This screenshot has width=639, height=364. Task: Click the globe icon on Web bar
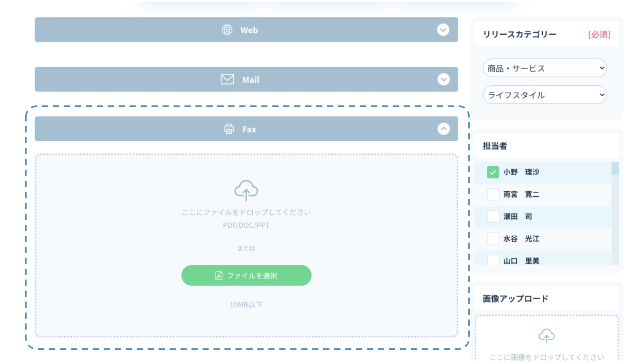[x=227, y=30]
